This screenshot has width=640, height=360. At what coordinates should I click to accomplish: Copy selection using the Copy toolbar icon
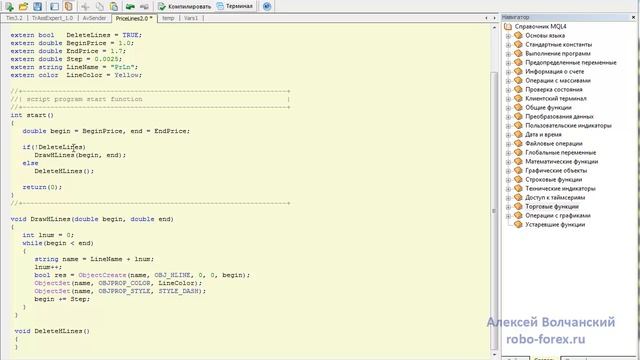(x=100, y=6)
